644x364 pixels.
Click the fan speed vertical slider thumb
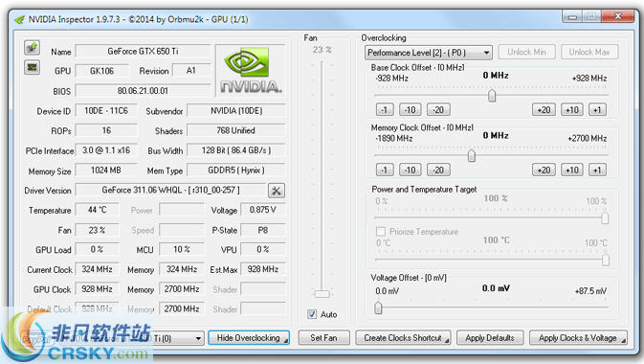[x=322, y=294]
